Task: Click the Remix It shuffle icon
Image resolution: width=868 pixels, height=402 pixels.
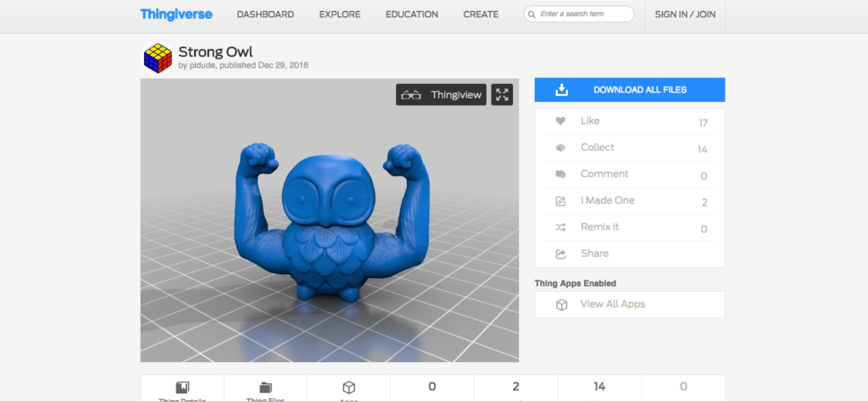Action: 560,227
